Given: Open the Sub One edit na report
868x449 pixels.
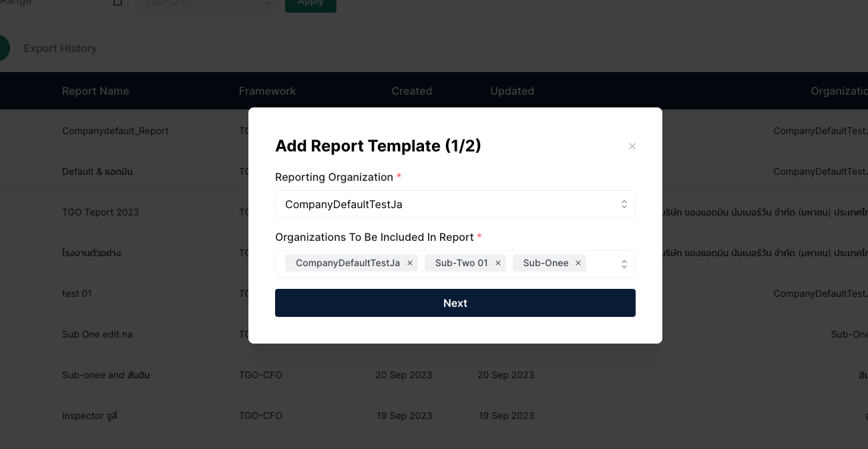Looking at the screenshot, I should pyautogui.click(x=97, y=334).
